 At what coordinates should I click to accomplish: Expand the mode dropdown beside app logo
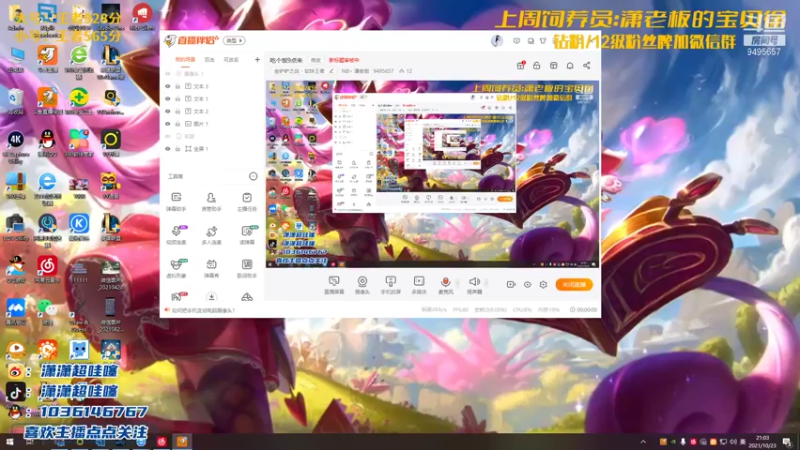pyautogui.click(x=234, y=40)
